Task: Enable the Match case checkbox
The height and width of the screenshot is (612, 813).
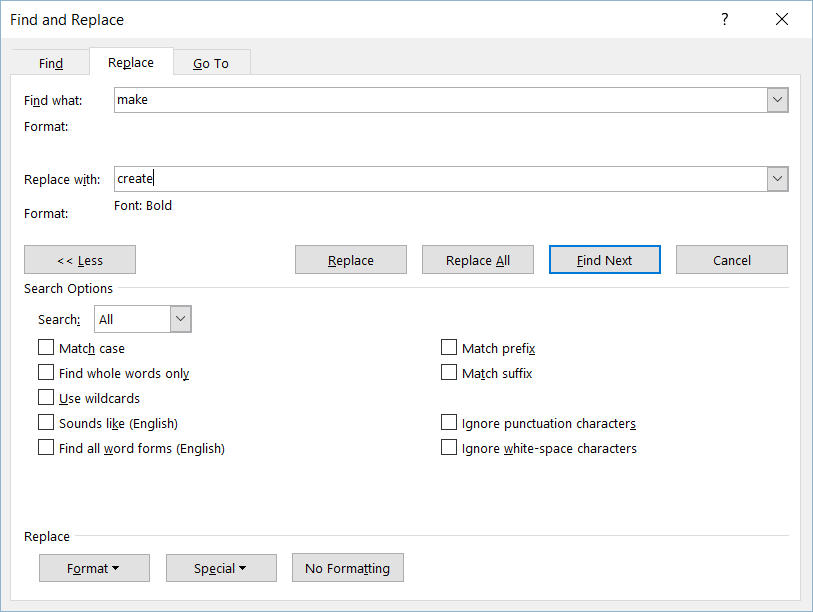Action: click(46, 347)
